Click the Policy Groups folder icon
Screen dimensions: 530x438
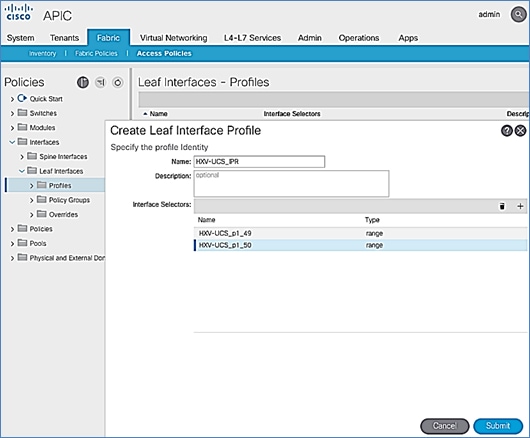tap(42, 199)
